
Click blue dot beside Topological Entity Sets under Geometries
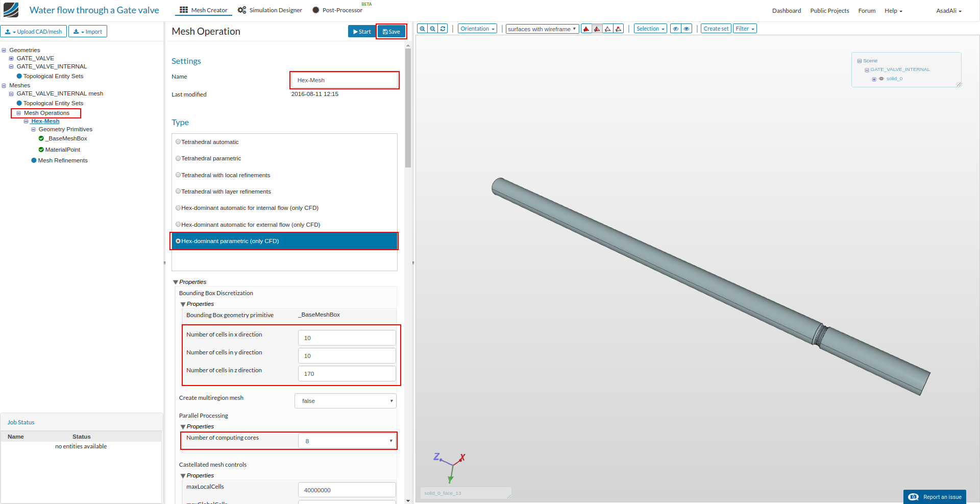[19, 76]
